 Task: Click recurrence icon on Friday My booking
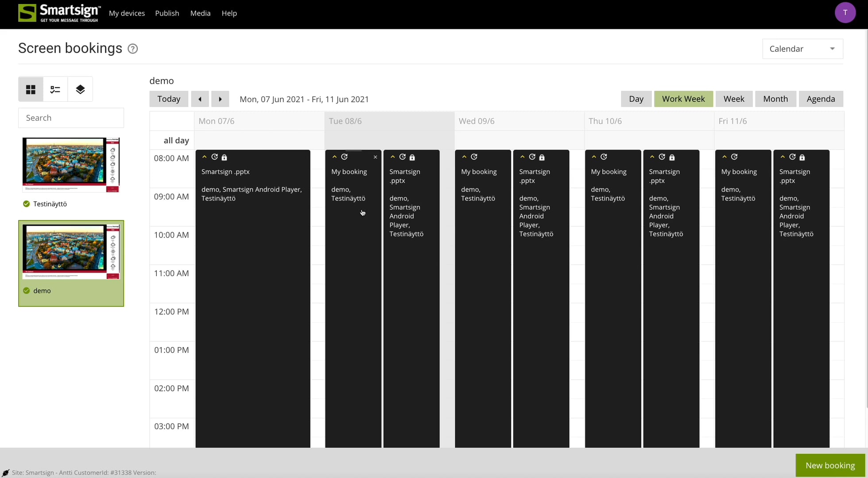[734, 157]
